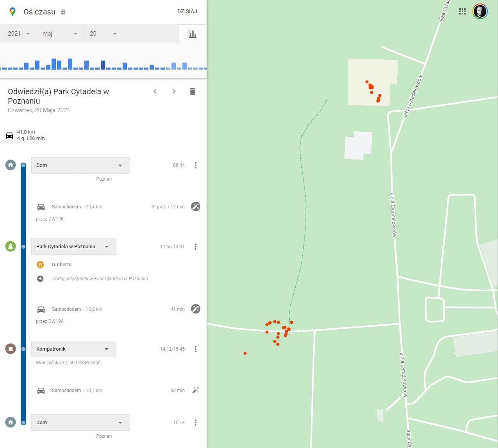Open options menu for Komputronik entry
Image resolution: width=498 pixels, height=448 pixels.
tap(196, 349)
